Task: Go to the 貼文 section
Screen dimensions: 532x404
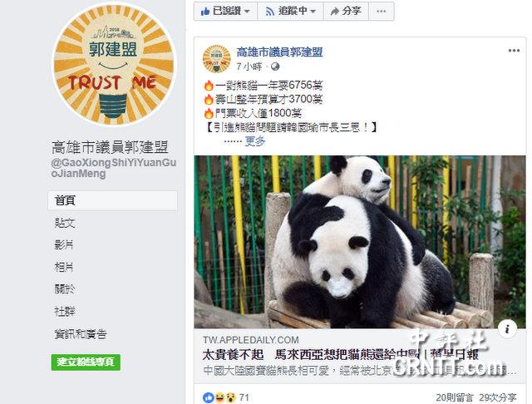Action: coord(65,223)
